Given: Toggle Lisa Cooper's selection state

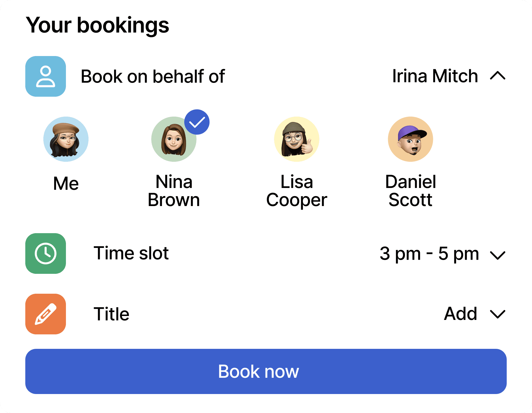Looking at the screenshot, I should pos(296,139).
